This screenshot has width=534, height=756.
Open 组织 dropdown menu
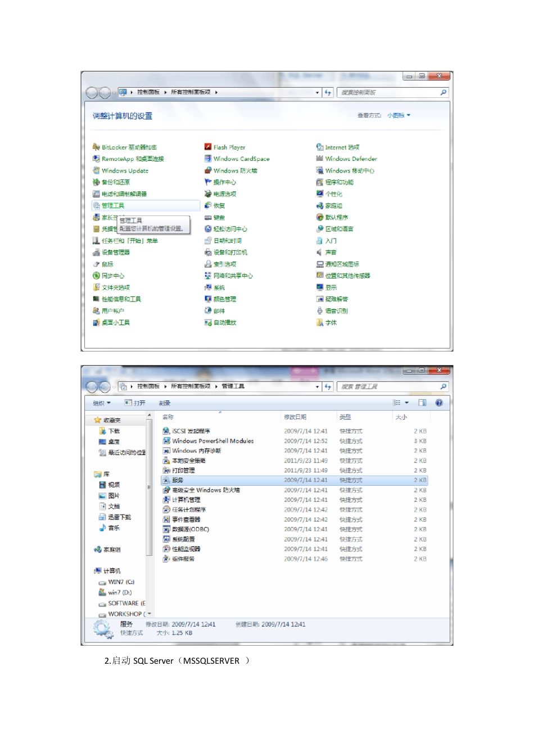(102, 403)
